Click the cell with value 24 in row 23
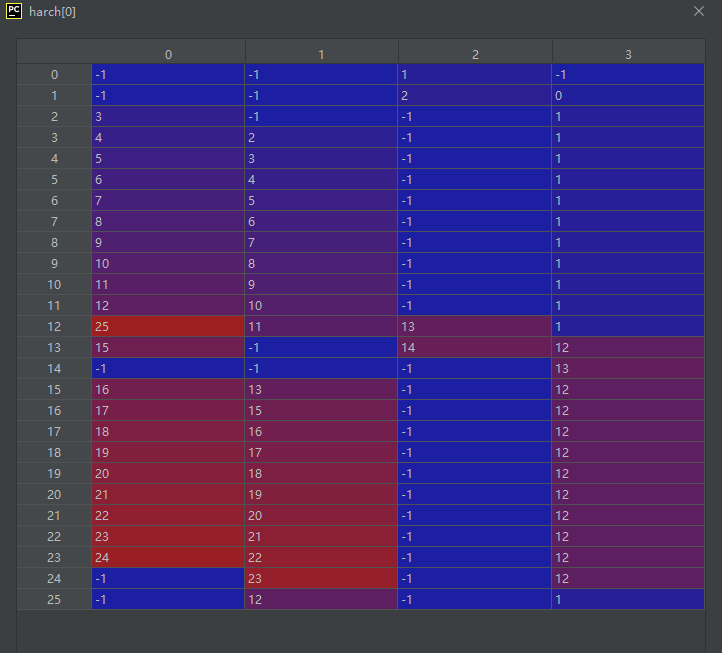Screen dimensions: 722x653 click(x=168, y=557)
